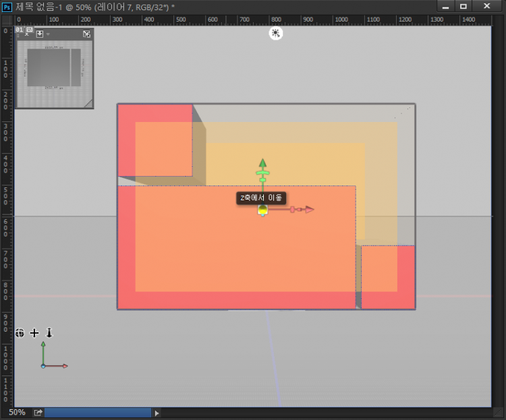This screenshot has height=420, width=506.
Task: Open the view dropdown arrow in secondary view
Action: pyautogui.click(x=48, y=34)
